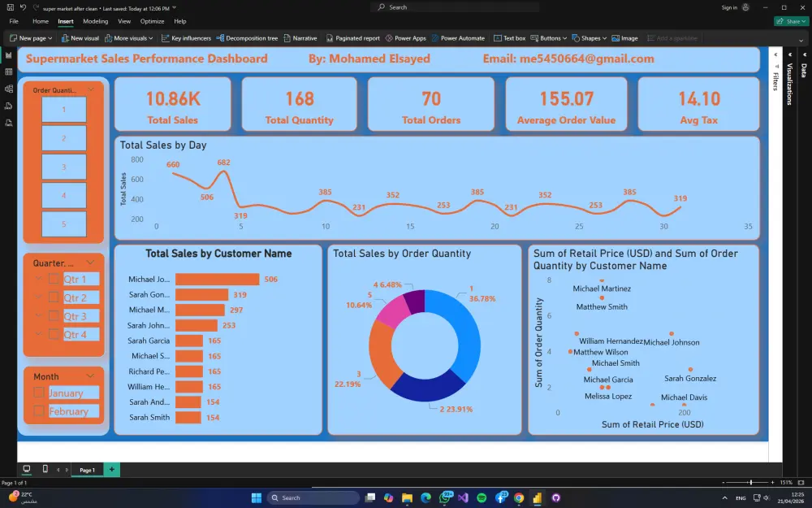This screenshot has height=508, width=812.
Task: Open DAX query view icon in sidebar
Action: tap(9, 106)
